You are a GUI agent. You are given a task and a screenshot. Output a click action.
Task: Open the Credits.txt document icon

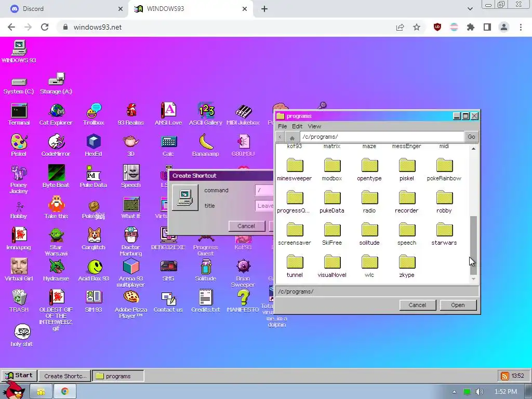(206, 301)
